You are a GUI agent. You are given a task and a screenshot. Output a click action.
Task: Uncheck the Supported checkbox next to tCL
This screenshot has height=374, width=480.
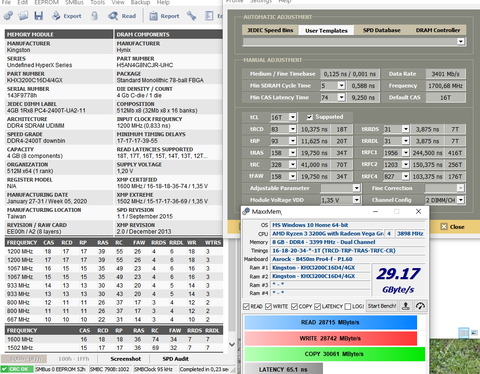[x=310, y=117]
